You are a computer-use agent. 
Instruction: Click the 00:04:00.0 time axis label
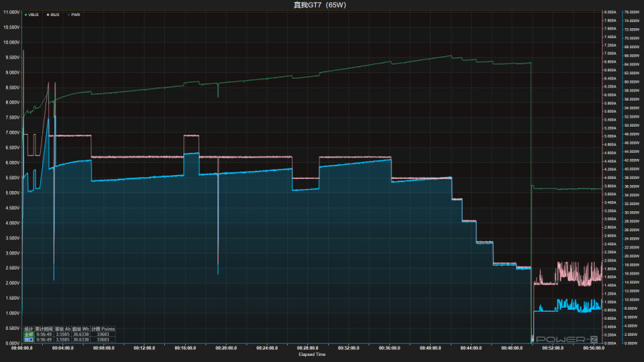coord(63,348)
